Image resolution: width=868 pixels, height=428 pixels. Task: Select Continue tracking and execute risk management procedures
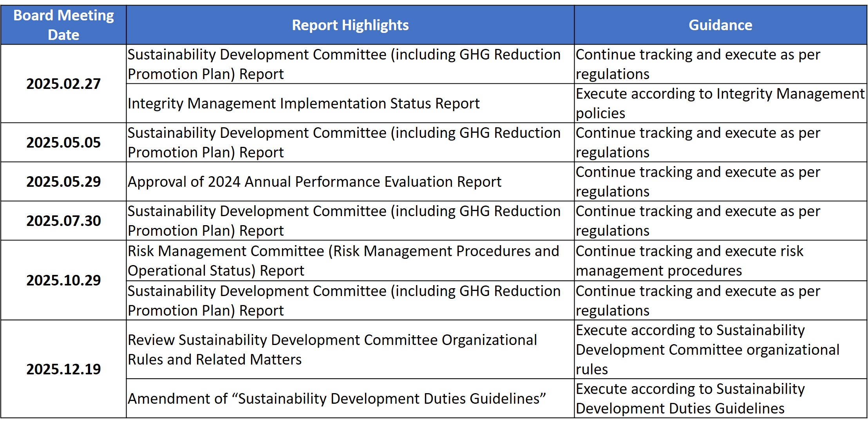coord(689,261)
